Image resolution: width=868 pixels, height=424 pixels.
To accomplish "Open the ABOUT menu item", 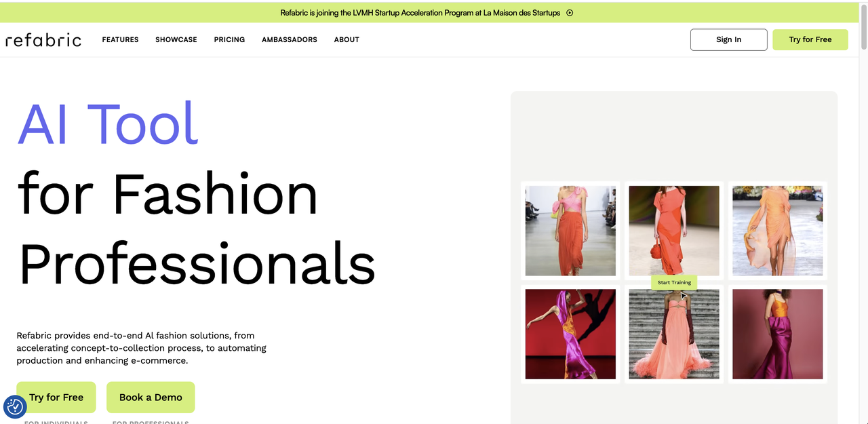I will [347, 39].
